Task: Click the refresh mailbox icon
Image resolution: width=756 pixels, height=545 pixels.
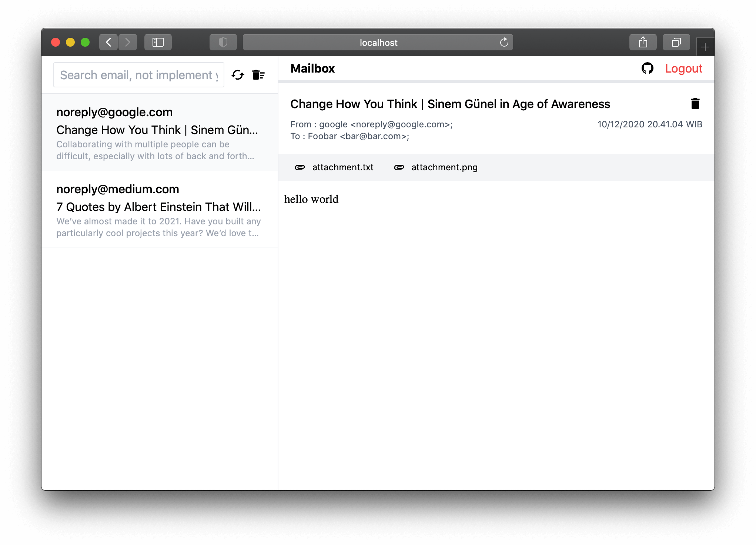Action: 238,75
